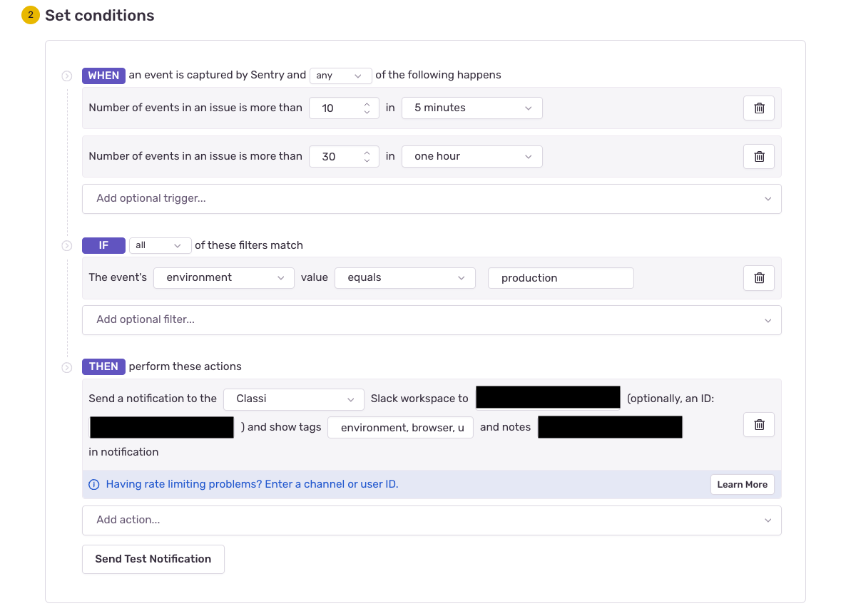Click the 'in notification' text
This screenshot has height=616, width=846.
pyautogui.click(x=123, y=452)
